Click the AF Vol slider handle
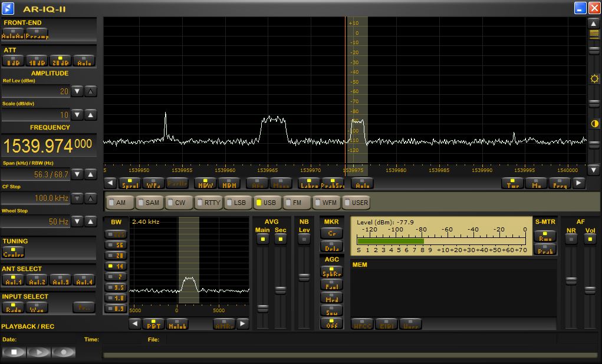This screenshot has height=364, width=602. [590, 290]
